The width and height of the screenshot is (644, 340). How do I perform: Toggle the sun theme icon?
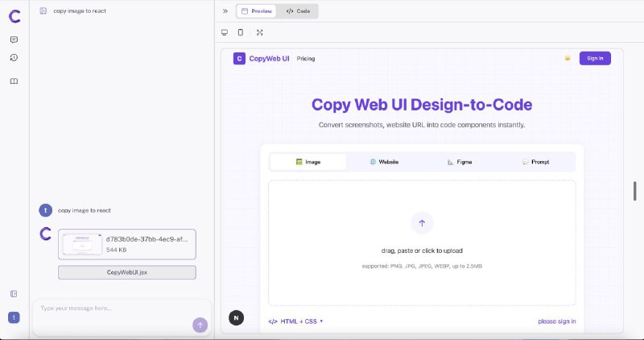click(x=568, y=58)
